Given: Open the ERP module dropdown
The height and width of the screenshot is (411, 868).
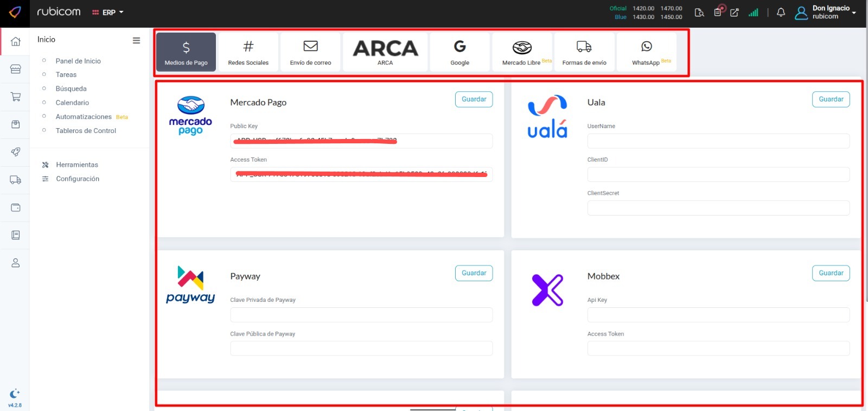Looking at the screenshot, I should click(108, 12).
